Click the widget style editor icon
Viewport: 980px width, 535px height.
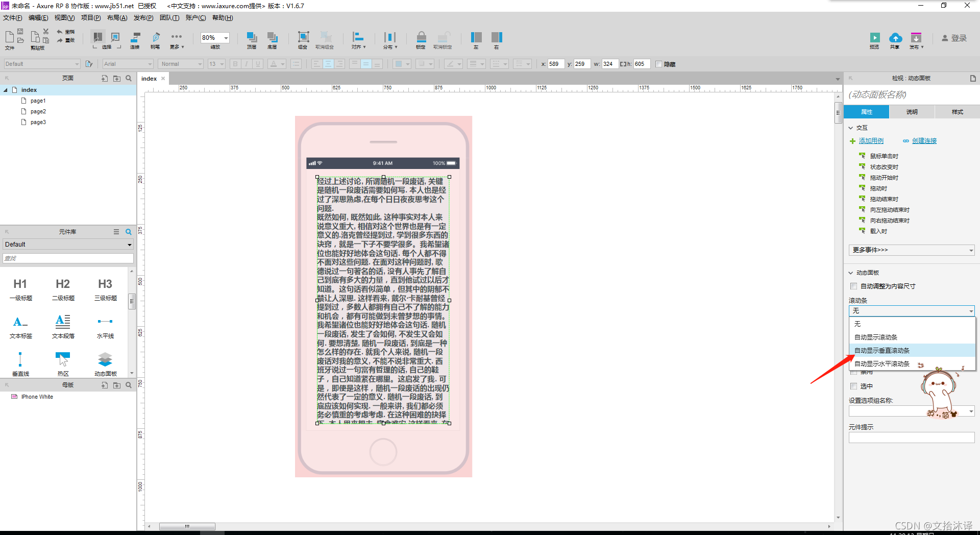[x=89, y=64]
